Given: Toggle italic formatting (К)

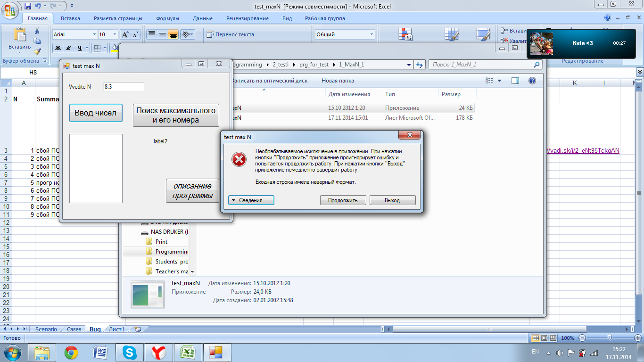Looking at the screenshot, I should click(x=69, y=48).
